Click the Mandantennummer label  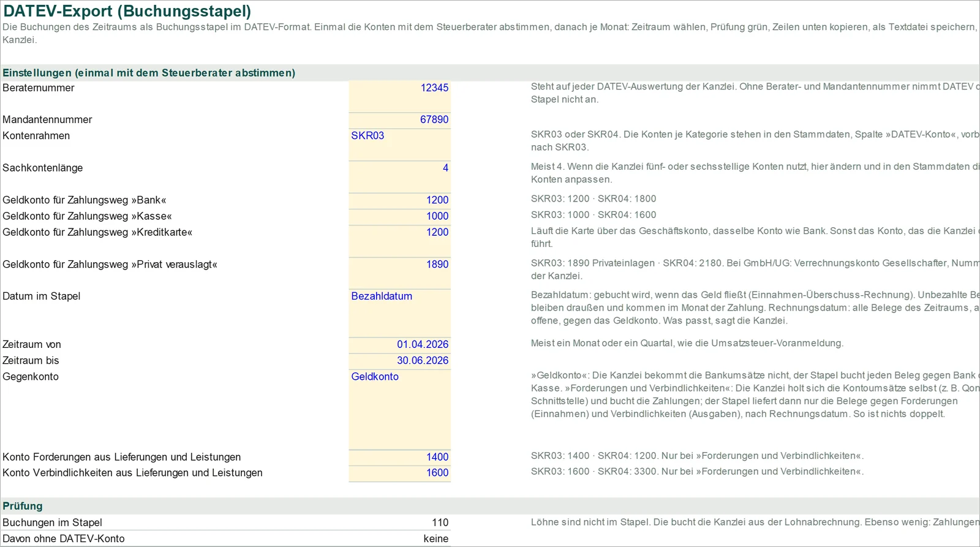tap(47, 120)
